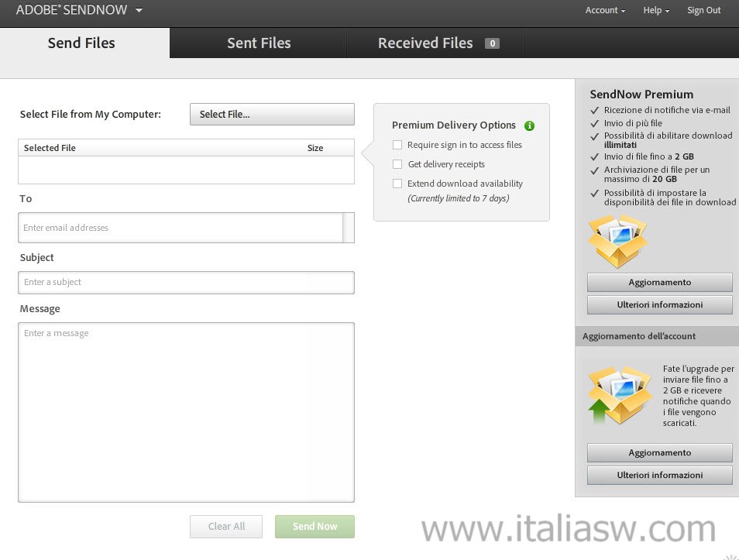The height and width of the screenshot is (560, 739).
Task: Click the Aggiornamento dell'account heading
Action: coord(638,336)
